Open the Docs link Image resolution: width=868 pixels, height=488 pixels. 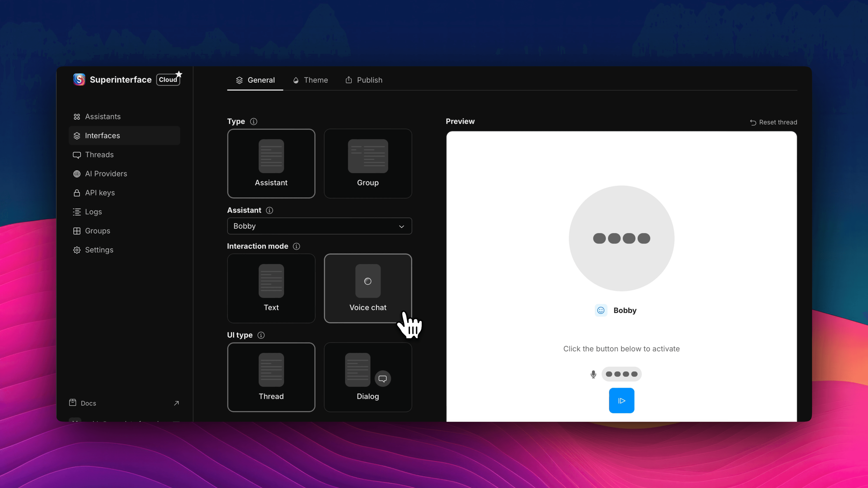pos(88,403)
